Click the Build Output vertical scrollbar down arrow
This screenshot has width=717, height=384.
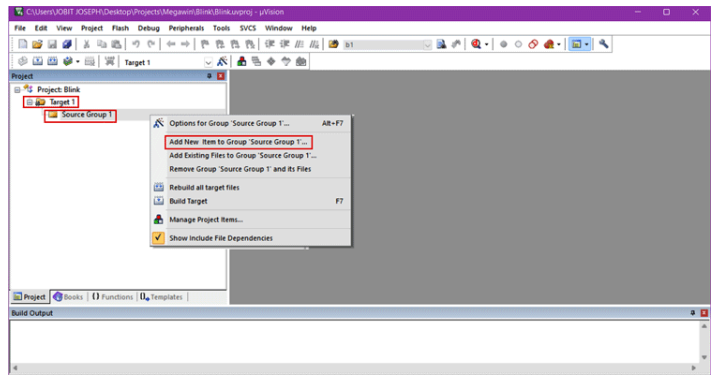(x=704, y=357)
